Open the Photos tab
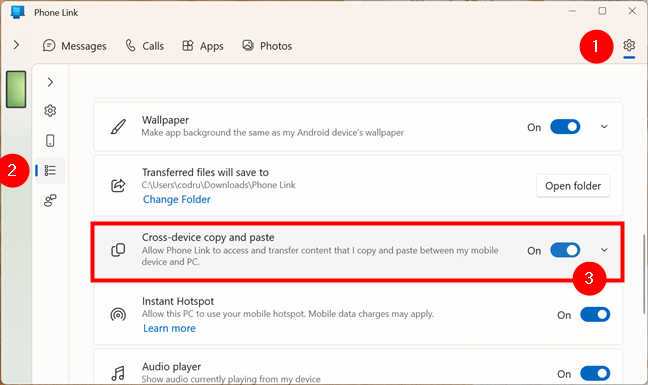The width and height of the screenshot is (648, 385). click(x=267, y=46)
